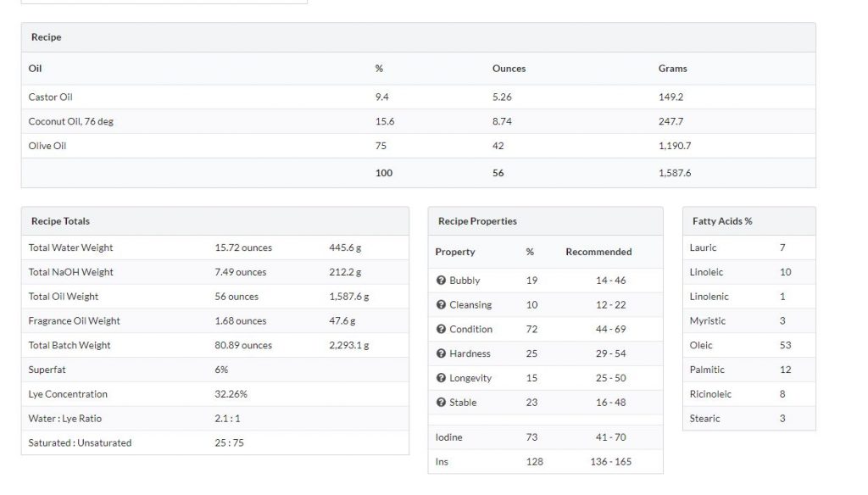Click the Recipe Totals panel header

[x=215, y=221]
